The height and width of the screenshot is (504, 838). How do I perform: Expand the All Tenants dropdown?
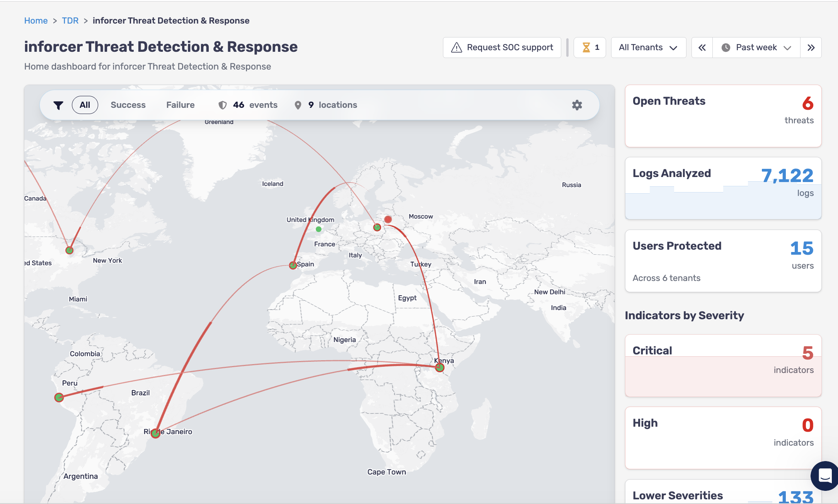(648, 48)
